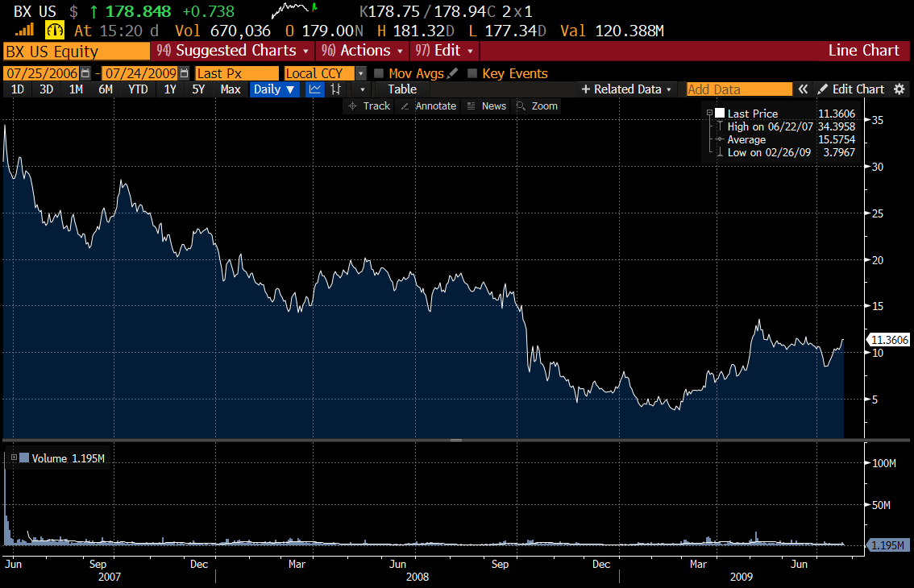Open the intraday sparkline mini chart
The width and height of the screenshot is (914, 588).
click(x=294, y=10)
